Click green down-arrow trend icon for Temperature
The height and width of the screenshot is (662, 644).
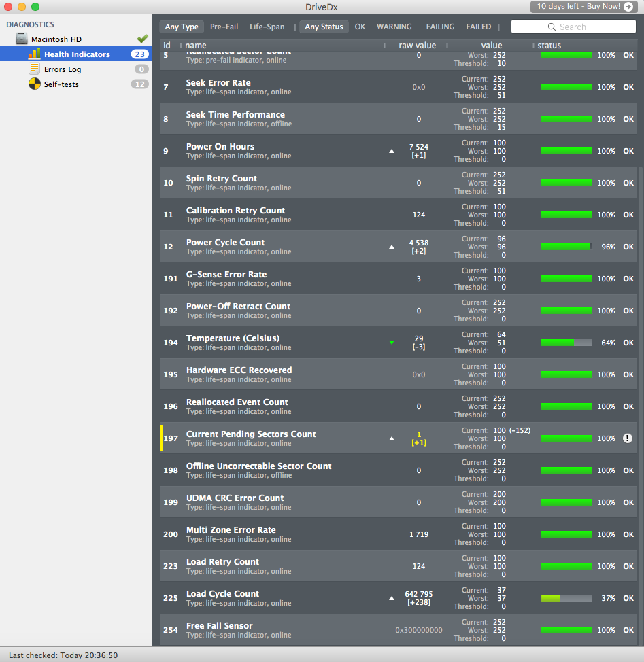point(392,343)
